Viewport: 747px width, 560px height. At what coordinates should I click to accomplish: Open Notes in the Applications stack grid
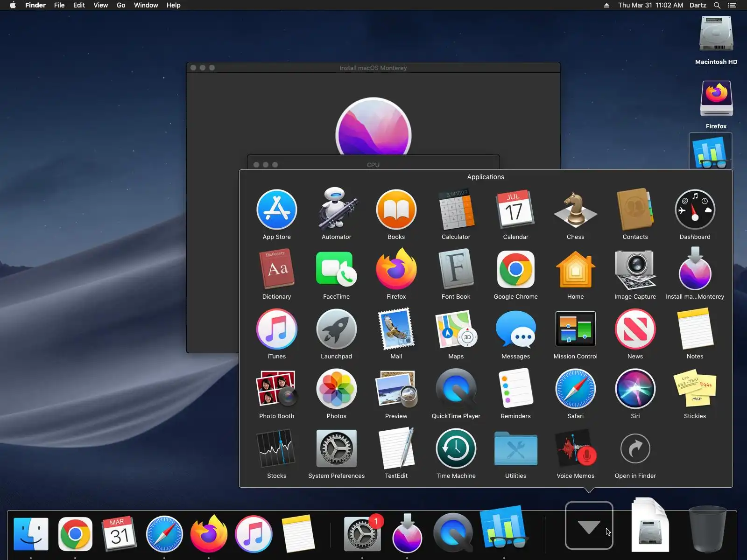pyautogui.click(x=695, y=329)
